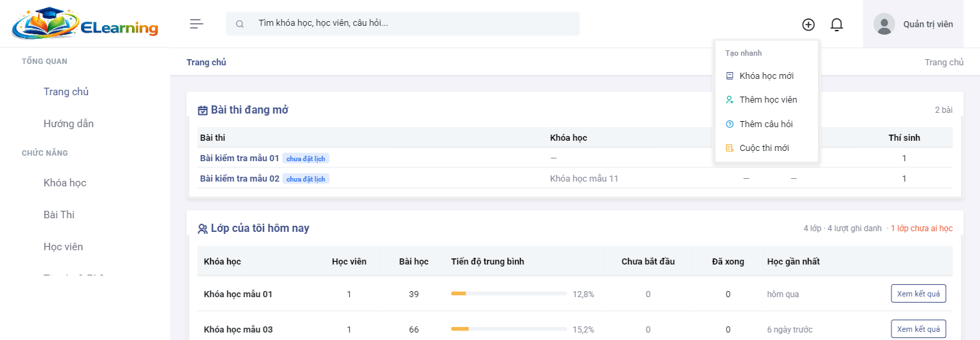Open Học viên in sidebar
The image size is (980, 340).
(63, 247)
